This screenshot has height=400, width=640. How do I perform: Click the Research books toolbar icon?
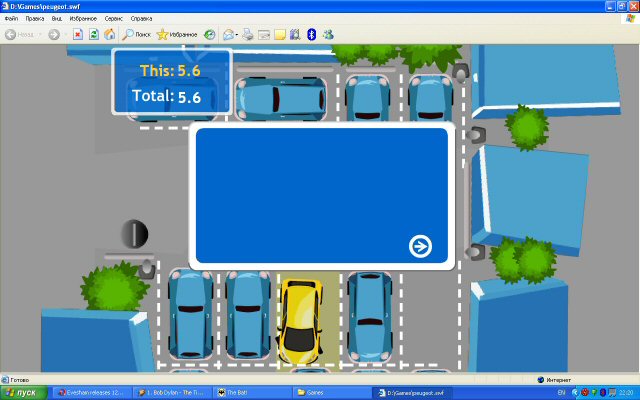pos(295,35)
